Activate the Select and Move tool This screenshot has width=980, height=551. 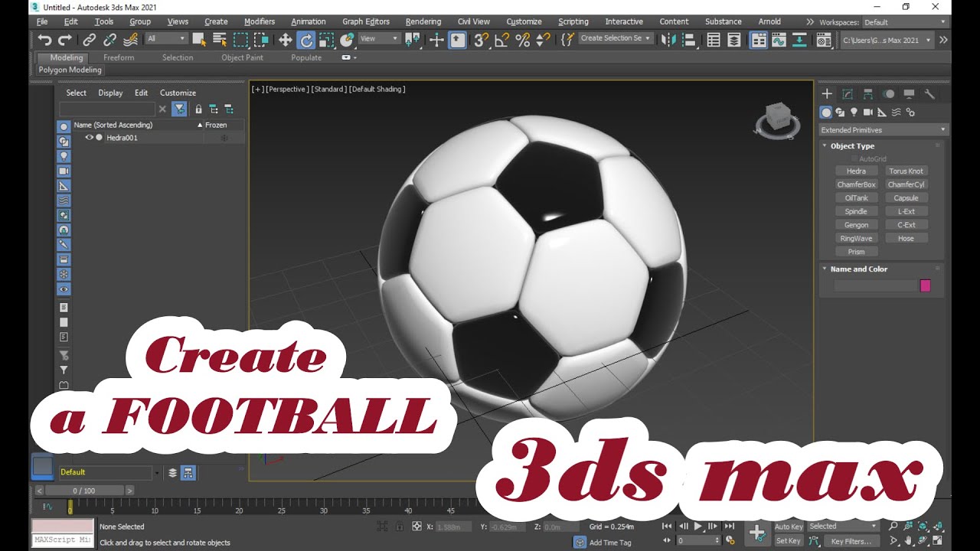coord(286,40)
